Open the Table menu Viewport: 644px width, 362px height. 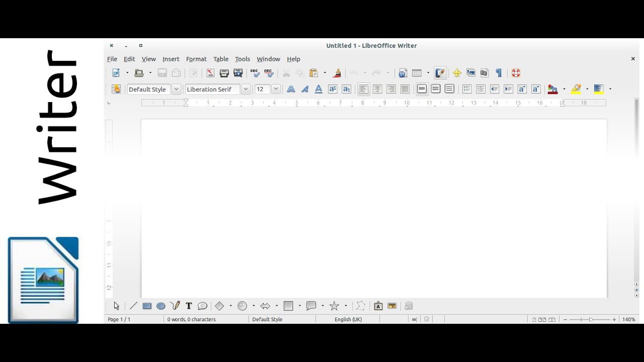click(x=221, y=59)
